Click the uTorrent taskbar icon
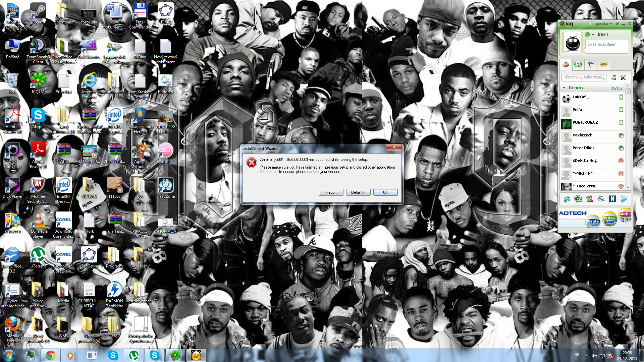 tap(134, 355)
